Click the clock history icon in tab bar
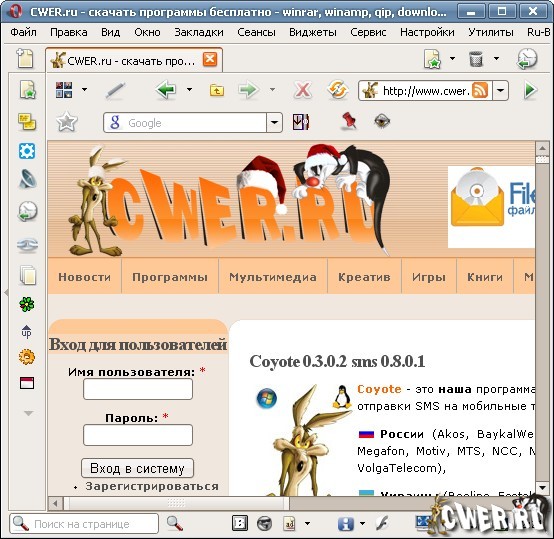The width and height of the screenshot is (554, 539). 527,59
